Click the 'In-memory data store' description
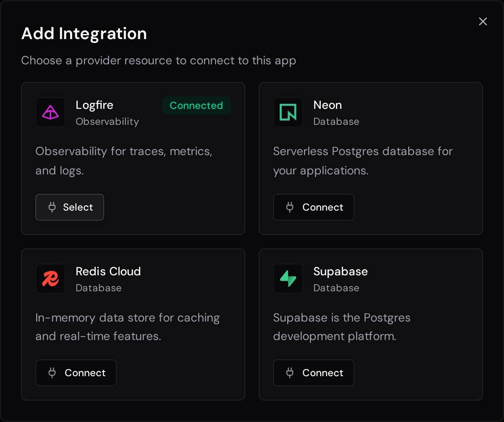Viewport: 504px width, 422px height. pos(128,327)
